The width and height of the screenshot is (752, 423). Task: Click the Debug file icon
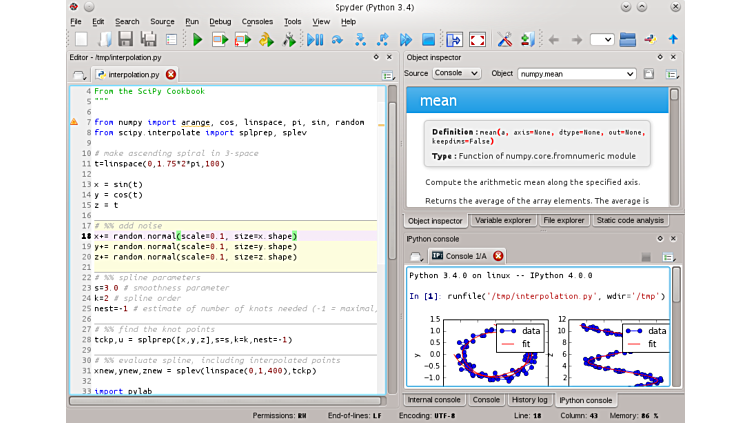pos(314,40)
